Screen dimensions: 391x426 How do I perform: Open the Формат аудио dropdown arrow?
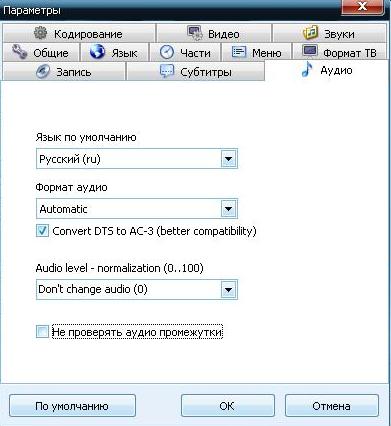coord(228,209)
